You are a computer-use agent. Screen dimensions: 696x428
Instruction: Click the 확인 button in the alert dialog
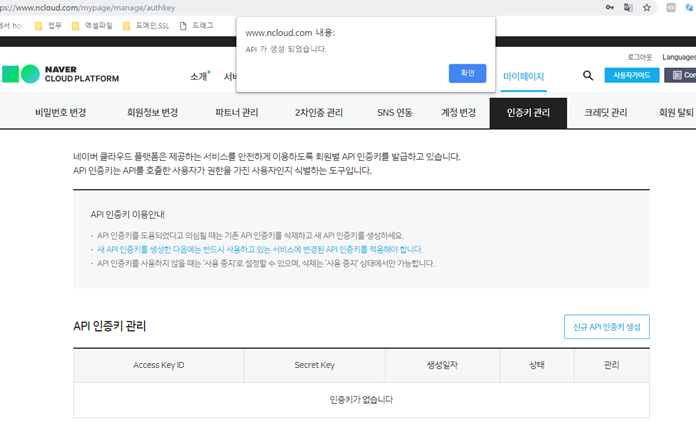tap(467, 73)
